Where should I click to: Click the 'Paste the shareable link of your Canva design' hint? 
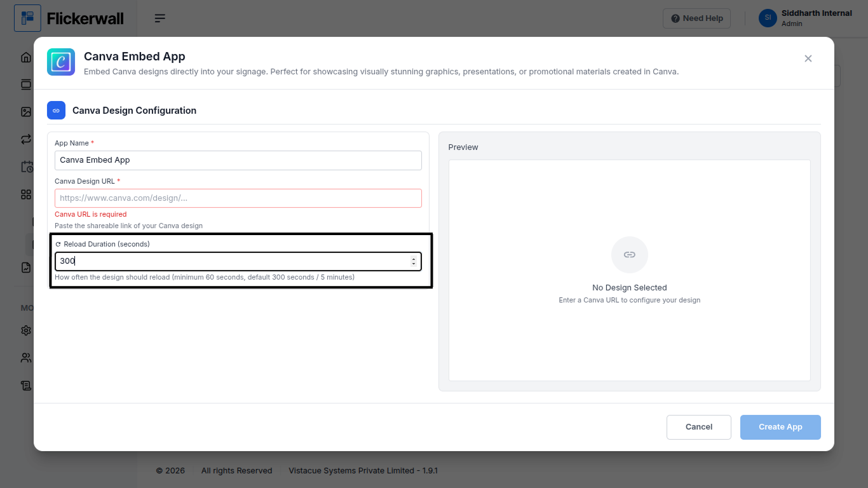129,226
